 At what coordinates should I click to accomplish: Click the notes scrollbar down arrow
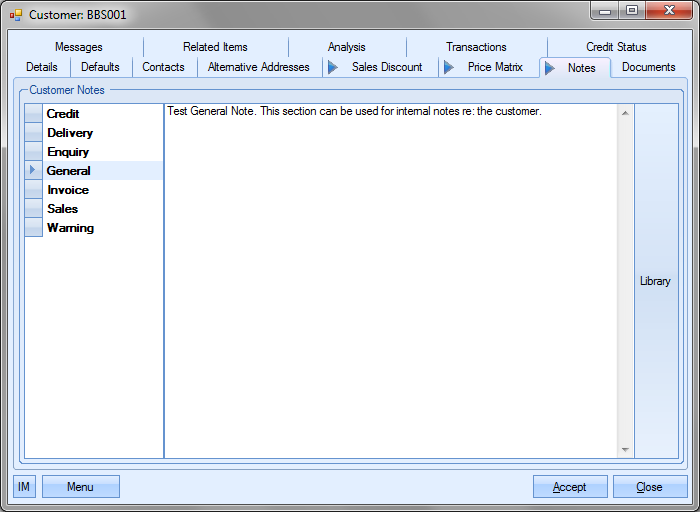[625, 450]
